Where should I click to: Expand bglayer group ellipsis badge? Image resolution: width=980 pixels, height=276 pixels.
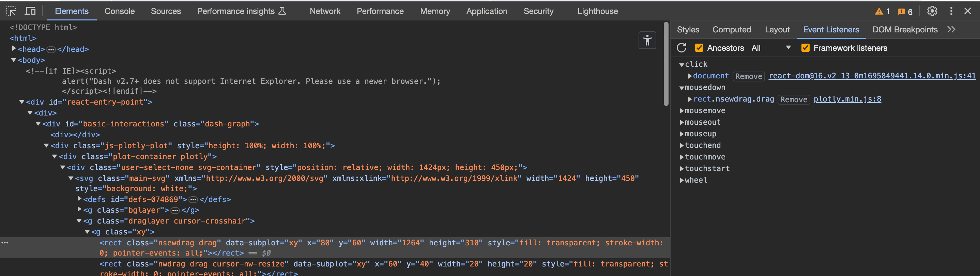tap(175, 210)
